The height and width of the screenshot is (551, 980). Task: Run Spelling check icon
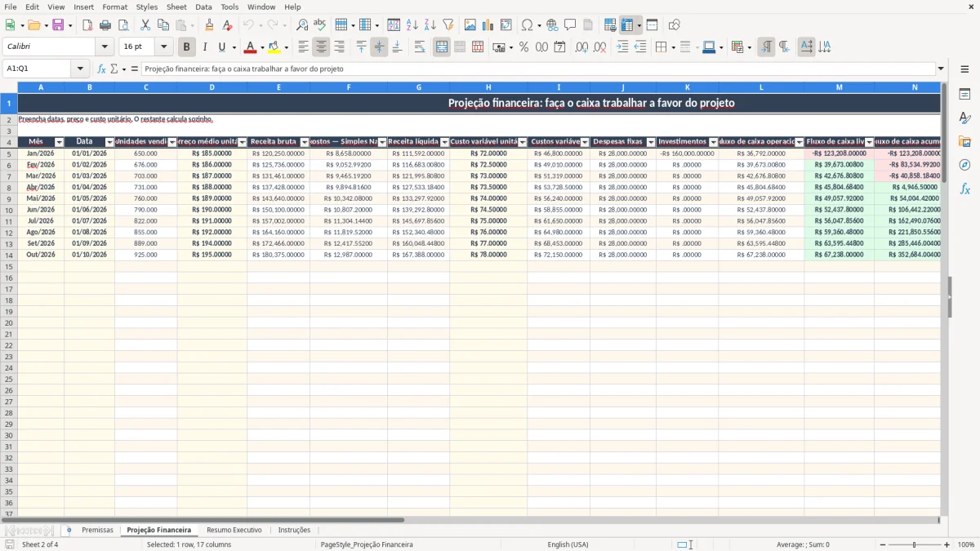[x=319, y=25]
